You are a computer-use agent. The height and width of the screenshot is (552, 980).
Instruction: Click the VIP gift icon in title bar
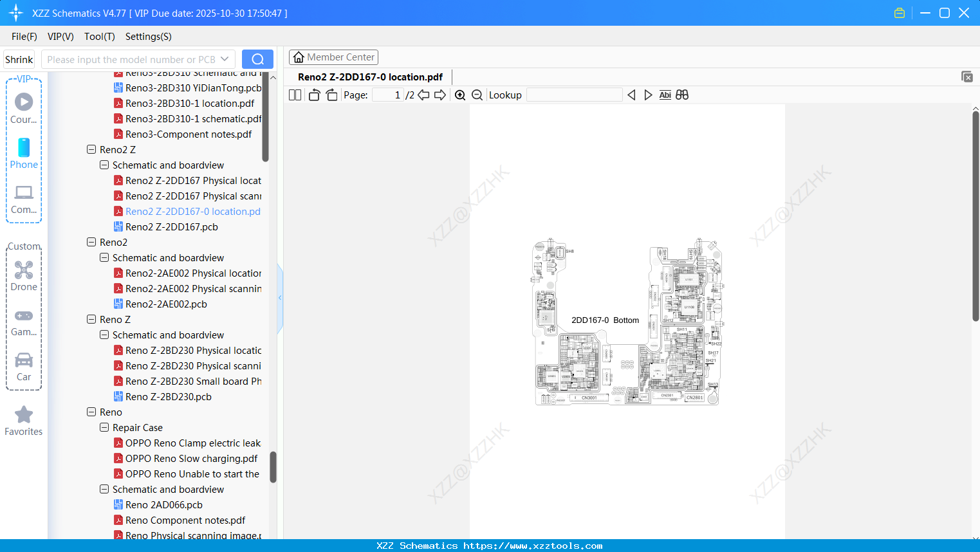(900, 13)
